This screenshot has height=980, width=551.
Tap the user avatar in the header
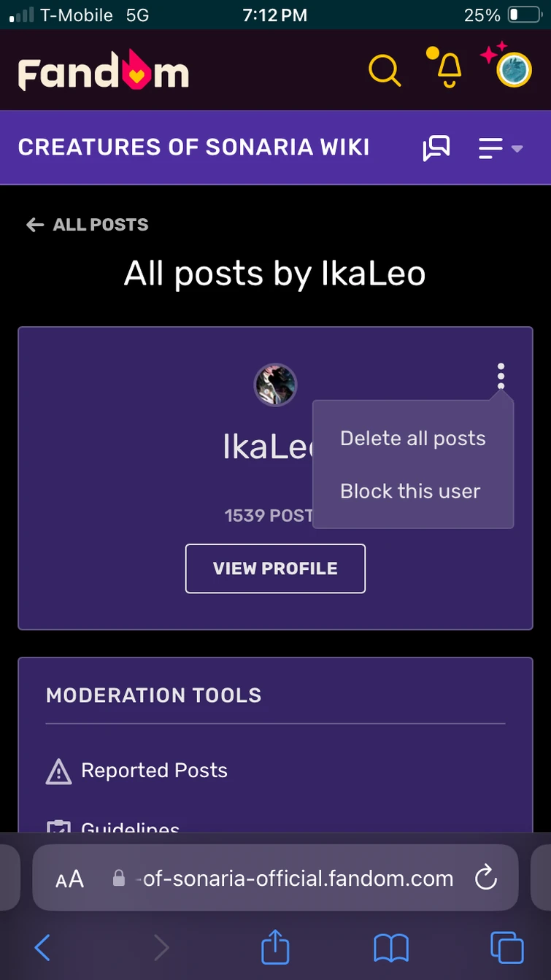[x=513, y=70]
